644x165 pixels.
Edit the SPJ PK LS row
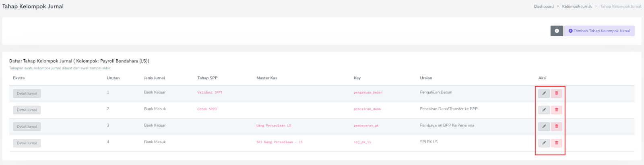[x=544, y=143]
